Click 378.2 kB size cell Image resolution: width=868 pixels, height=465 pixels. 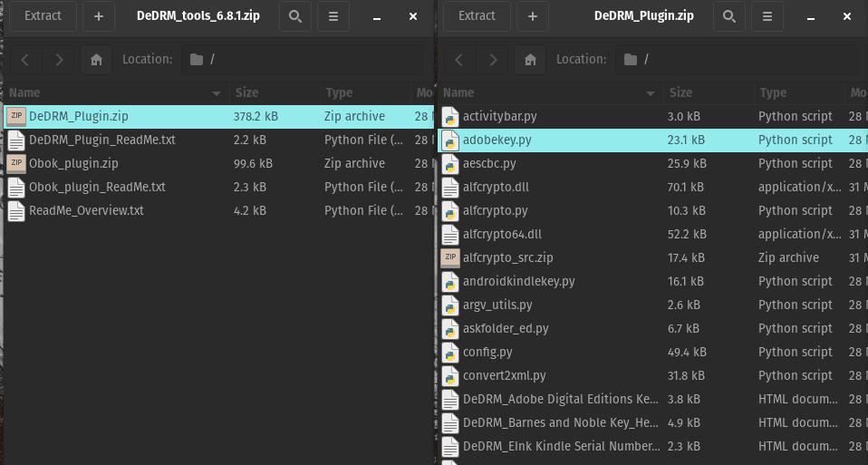(256, 116)
